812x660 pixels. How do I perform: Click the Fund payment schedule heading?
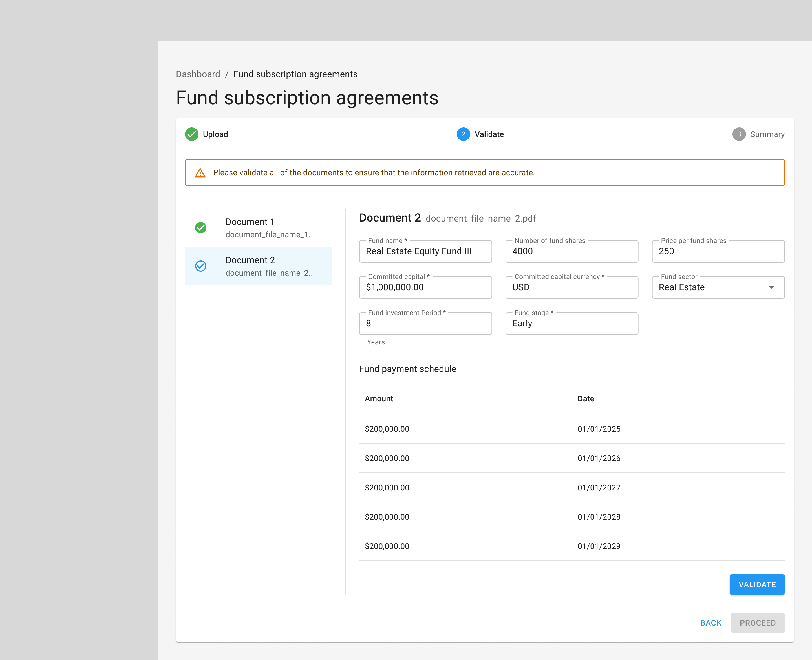(407, 369)
